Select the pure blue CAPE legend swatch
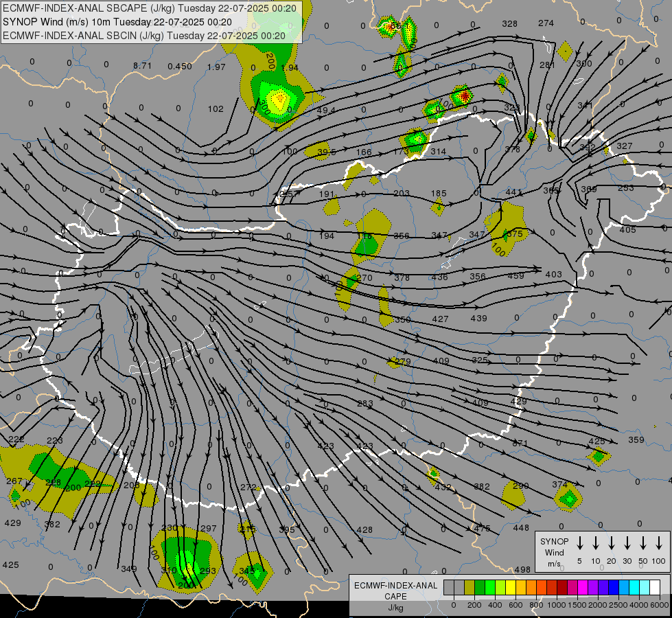Screen dimensions: 672x618 [614, 588]
